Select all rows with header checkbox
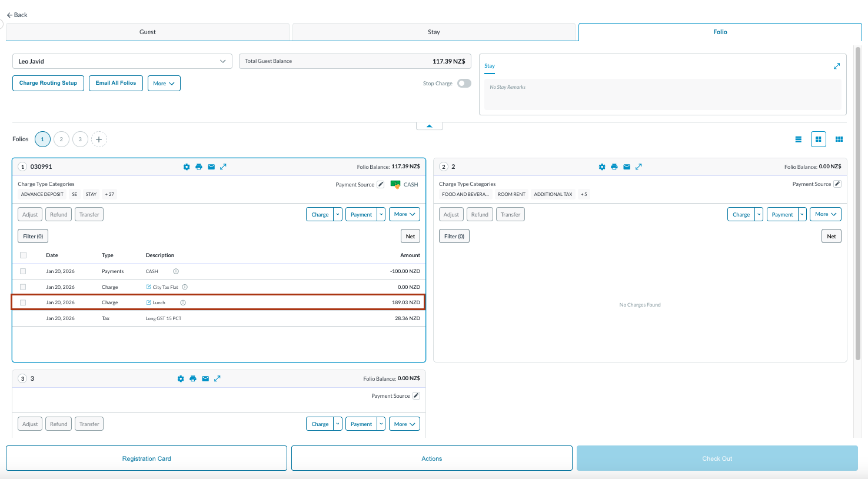 coord(23,255)
